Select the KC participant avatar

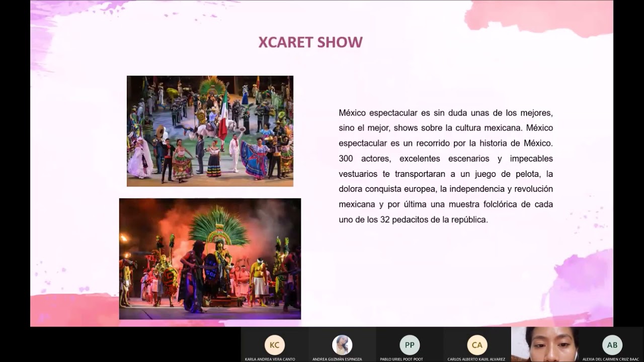point(275,345)
